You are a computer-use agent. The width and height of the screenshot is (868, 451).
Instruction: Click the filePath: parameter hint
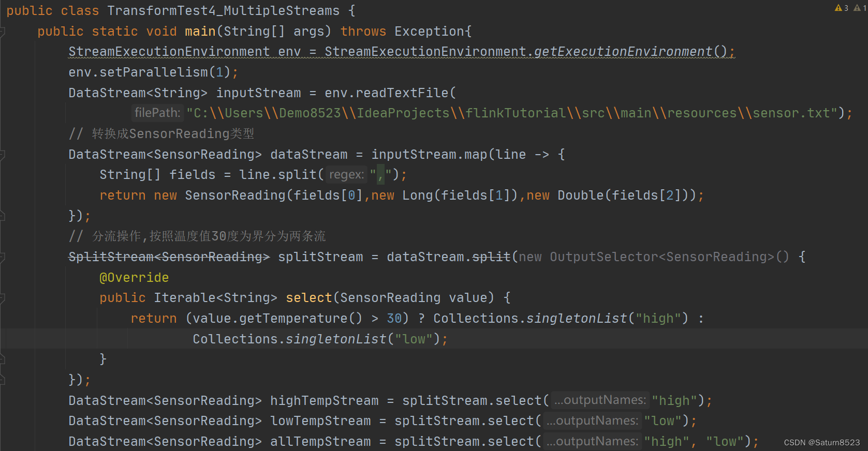(157, 113)
